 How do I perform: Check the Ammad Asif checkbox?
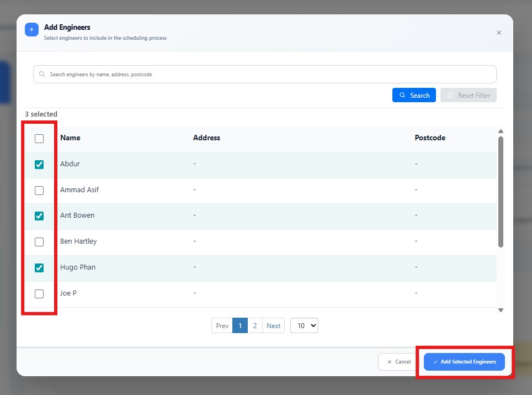click(39, 190)
